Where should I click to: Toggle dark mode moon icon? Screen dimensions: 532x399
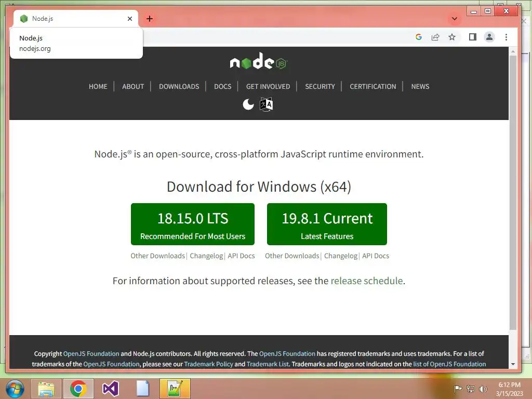[248, 104]
